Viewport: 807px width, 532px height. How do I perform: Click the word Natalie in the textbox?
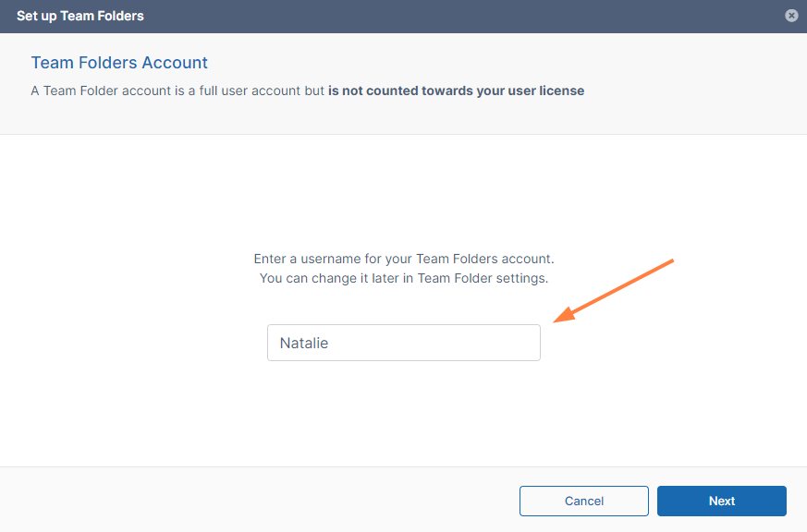pos(304,343)
